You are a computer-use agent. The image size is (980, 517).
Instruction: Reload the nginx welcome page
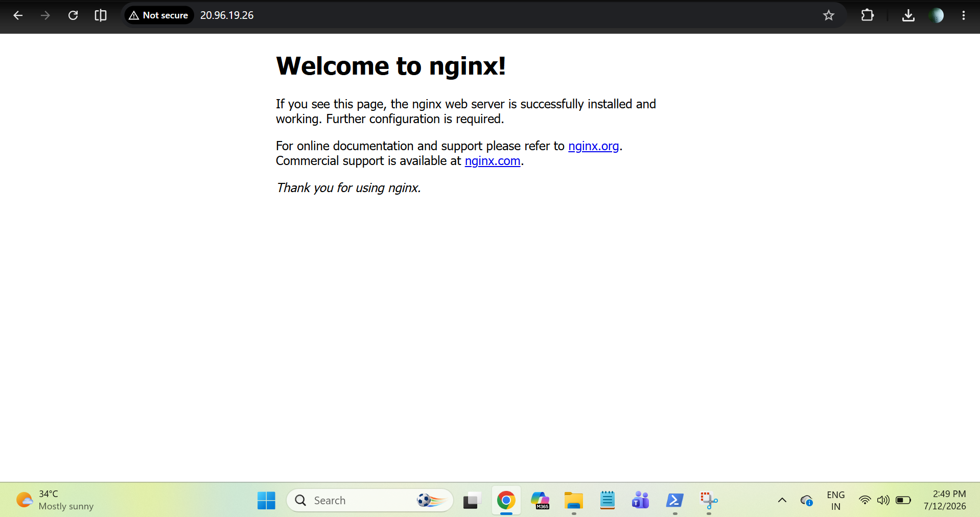73,15
